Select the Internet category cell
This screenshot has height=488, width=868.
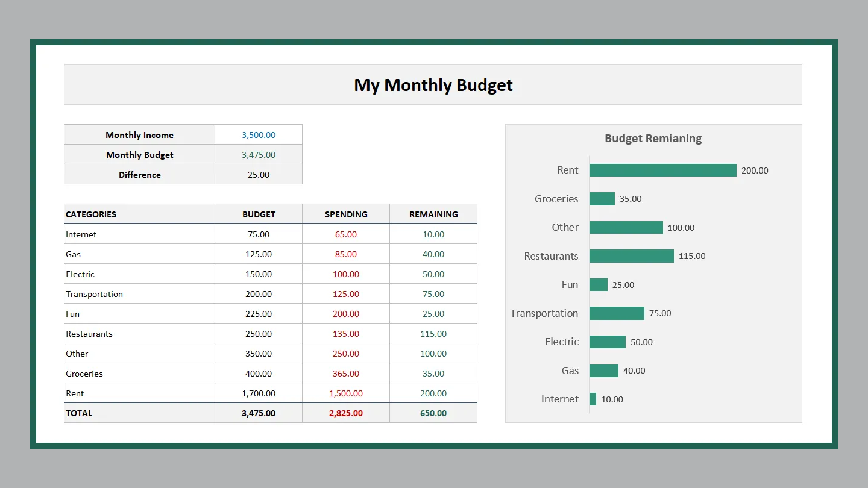pyautogui.click(x=139, y=234)
